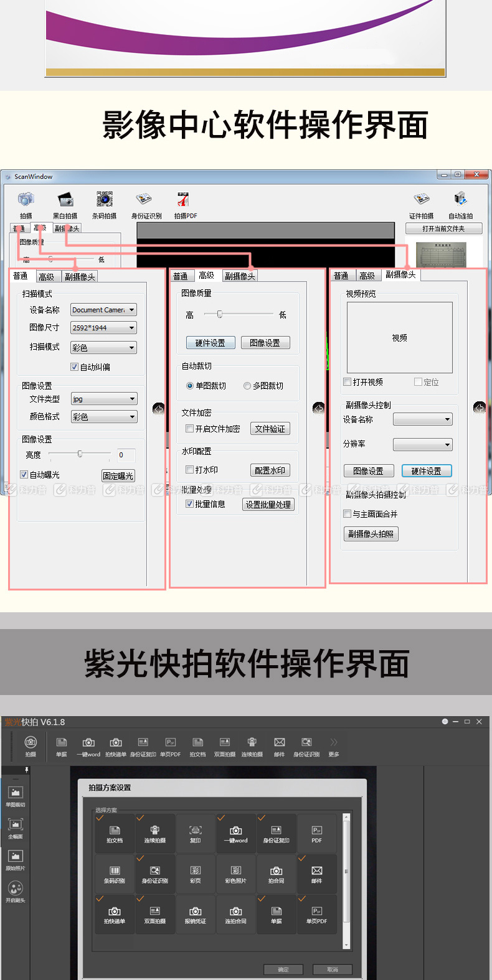This screenshot has width=492, height=980.
Task: Expand the 颜色格式 彩色 dropdown
Action: coord(103,417)
